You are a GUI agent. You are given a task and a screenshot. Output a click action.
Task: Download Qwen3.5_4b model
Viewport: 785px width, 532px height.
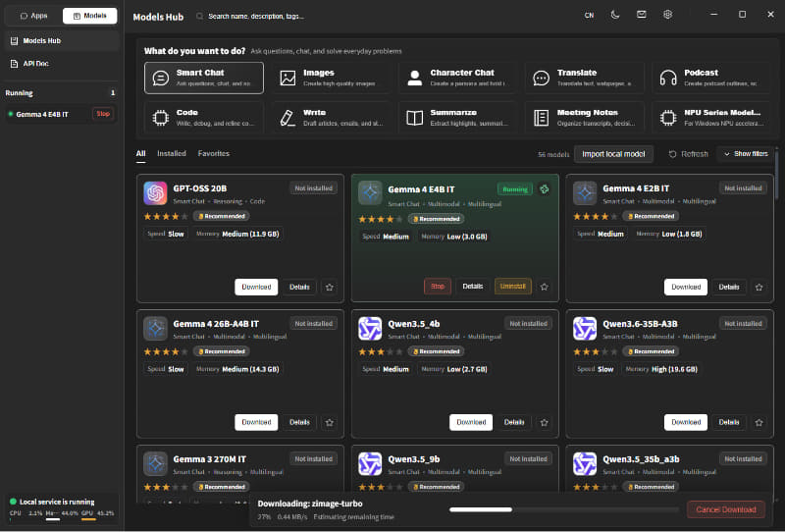[x=471, y=422]
